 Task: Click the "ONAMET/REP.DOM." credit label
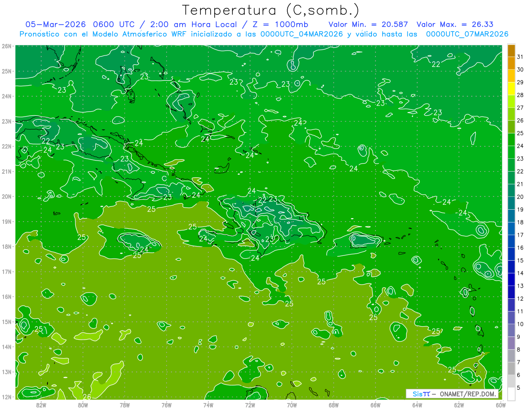[469, 394]
